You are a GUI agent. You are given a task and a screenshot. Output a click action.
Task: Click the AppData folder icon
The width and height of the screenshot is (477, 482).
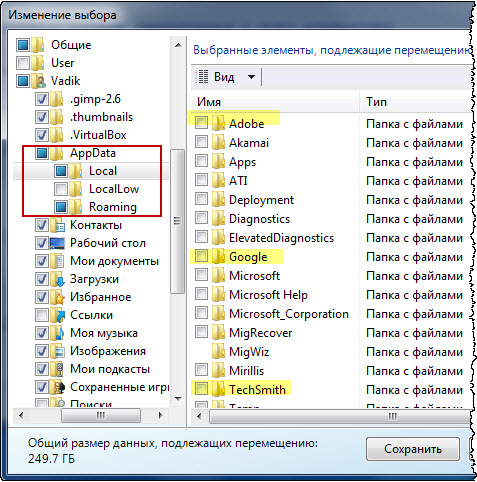pos(57,153)
